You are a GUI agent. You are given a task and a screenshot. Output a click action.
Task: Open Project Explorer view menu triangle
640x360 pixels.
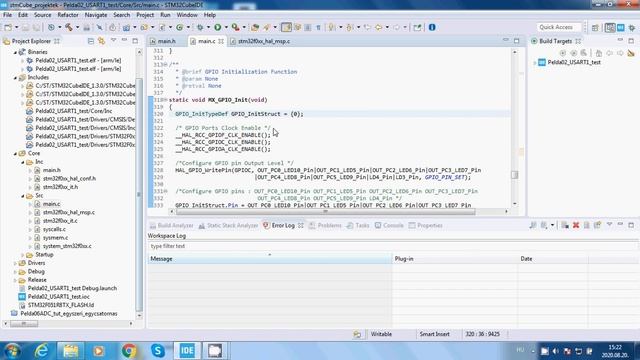point(113,40)
